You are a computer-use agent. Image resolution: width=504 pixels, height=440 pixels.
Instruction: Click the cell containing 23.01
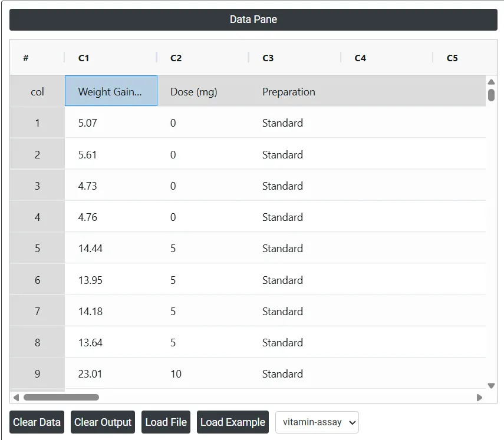point(111,373)
